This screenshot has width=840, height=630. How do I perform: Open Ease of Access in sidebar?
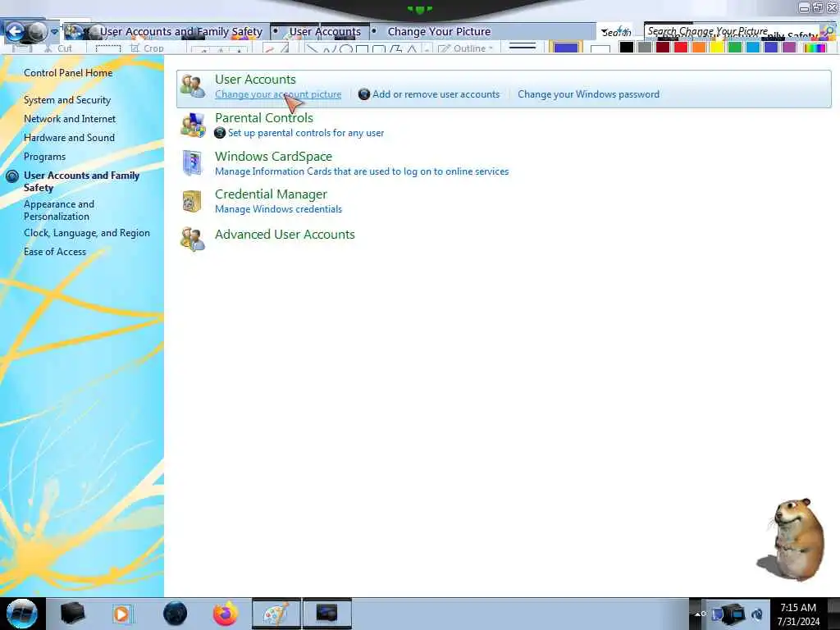point(55,252)
